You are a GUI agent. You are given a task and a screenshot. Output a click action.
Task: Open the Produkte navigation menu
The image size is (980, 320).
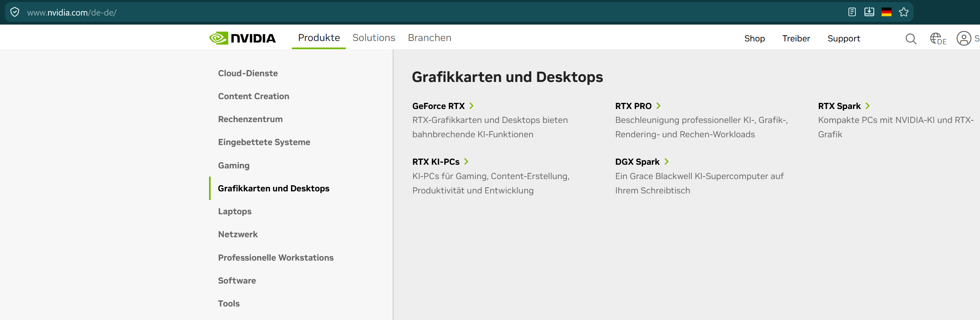[319, 38]
